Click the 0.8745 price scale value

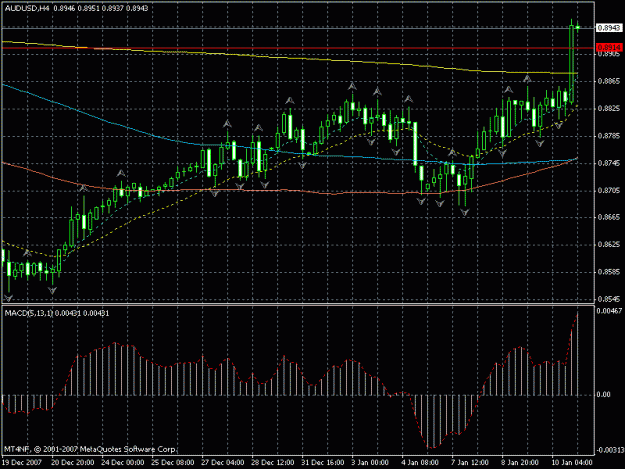coord(609,163)
